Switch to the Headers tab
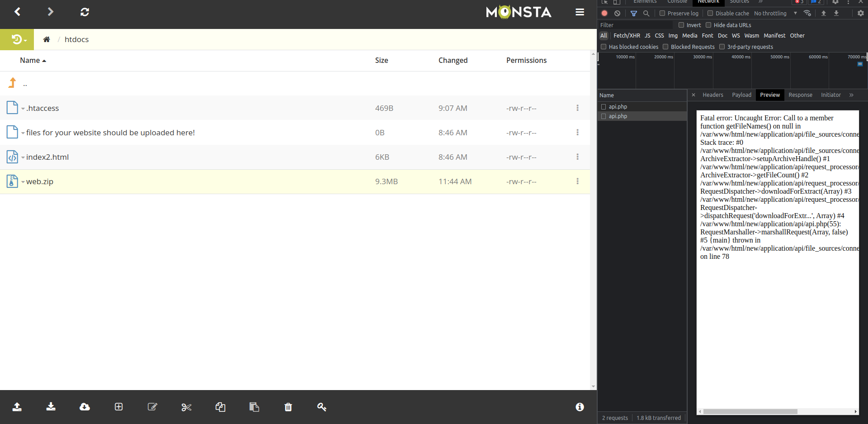 pos(712,95)
